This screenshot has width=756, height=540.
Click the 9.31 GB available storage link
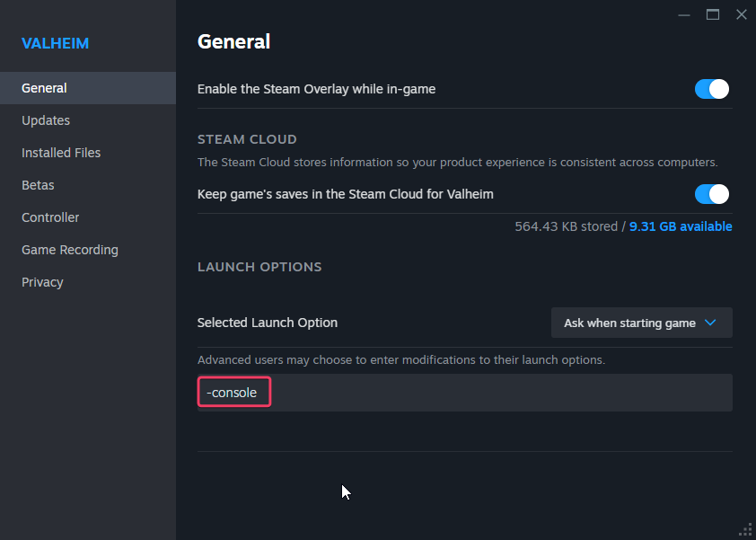(x=681, y=226)
